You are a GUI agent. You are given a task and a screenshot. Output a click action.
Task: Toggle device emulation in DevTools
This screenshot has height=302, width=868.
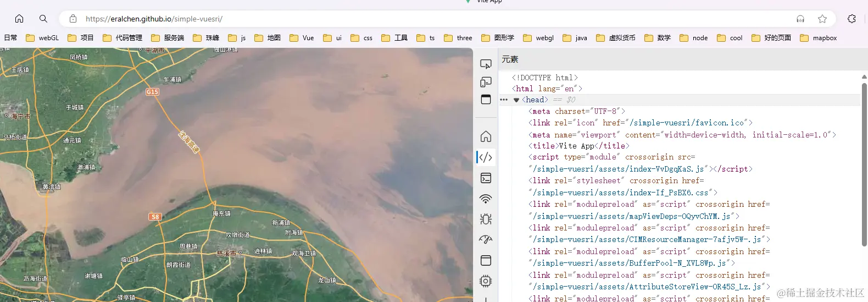[486, 82]
